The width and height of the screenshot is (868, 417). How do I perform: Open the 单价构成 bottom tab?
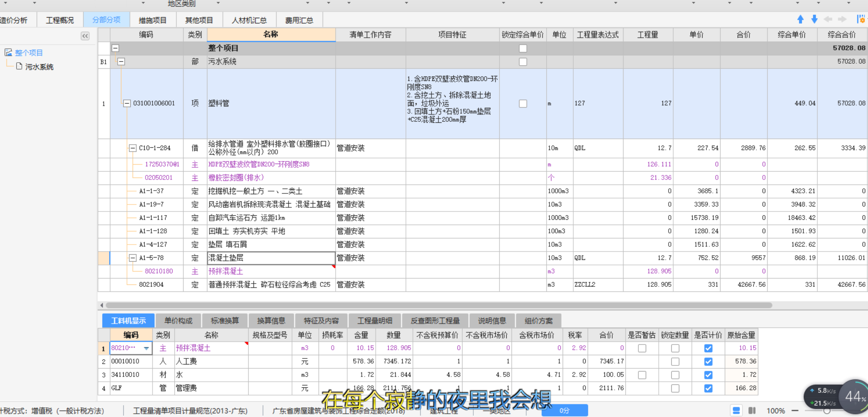(x=178, y=321)
